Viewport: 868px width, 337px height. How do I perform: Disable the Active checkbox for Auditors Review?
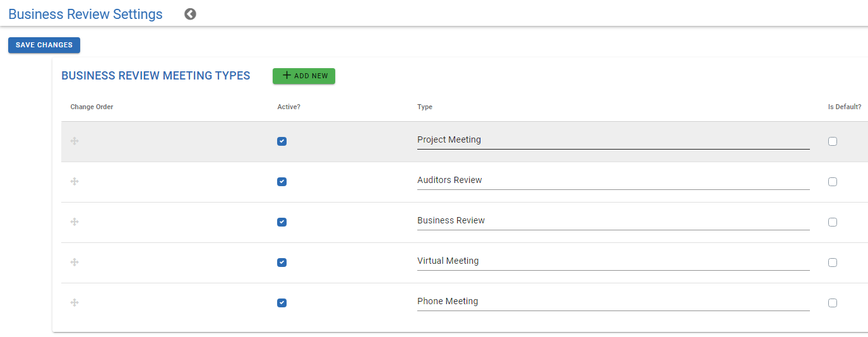282,182
